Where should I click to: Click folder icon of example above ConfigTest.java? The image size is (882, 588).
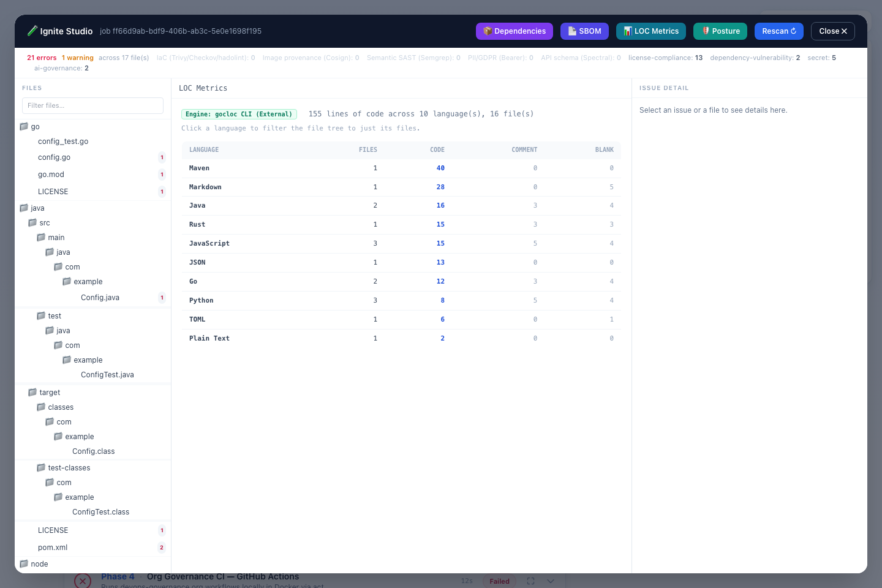(67, 360)
